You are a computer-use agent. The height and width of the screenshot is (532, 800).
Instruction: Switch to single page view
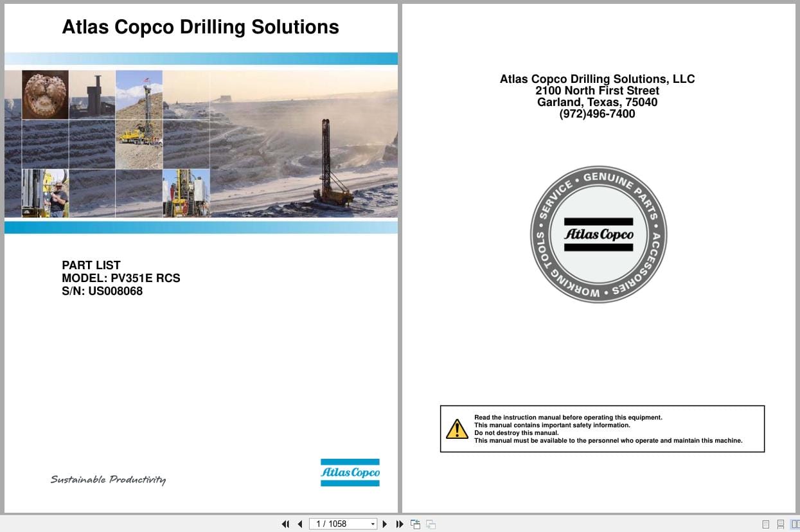tap(765, 524)
